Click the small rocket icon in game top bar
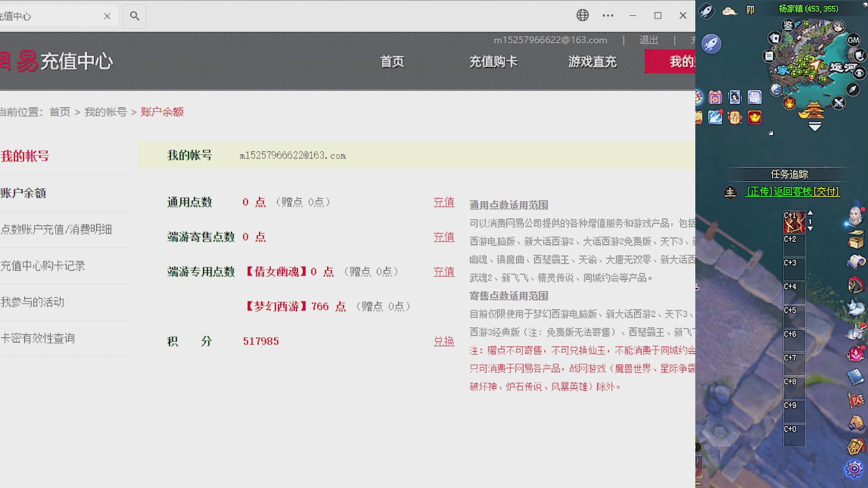The width and height of the screenshot is (868, 488). pyautogui.click(x=707, y=10)
